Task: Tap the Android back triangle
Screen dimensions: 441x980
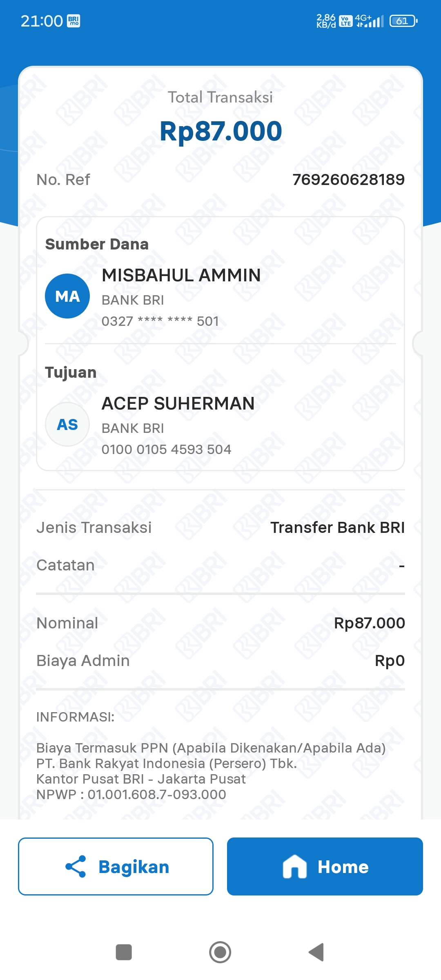Action: [x=316, y=952]
